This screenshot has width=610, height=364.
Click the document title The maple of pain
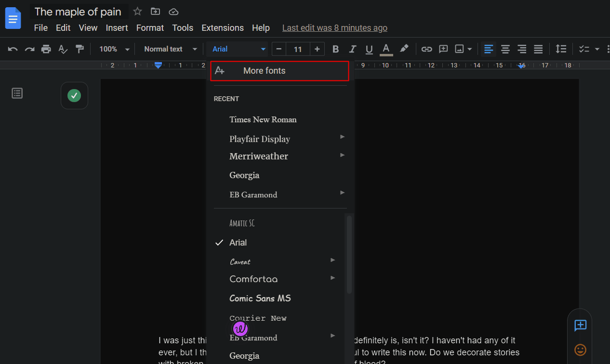coord(78,12)
